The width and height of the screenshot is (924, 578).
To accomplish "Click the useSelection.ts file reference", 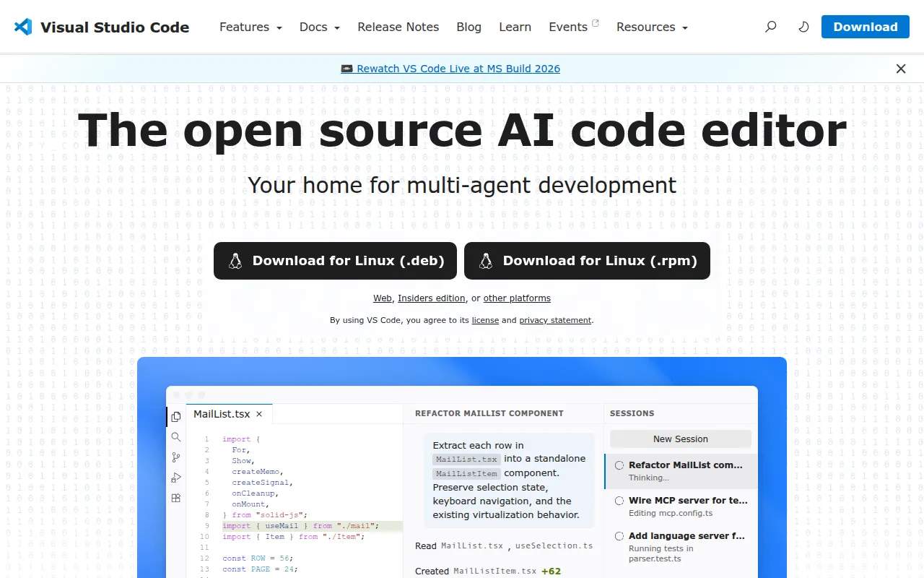I will 554,546.
